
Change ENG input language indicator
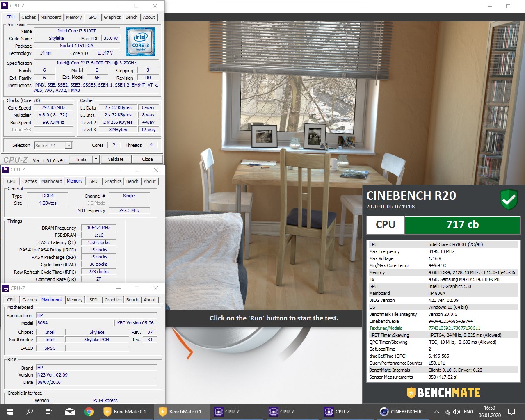point(468,412)
